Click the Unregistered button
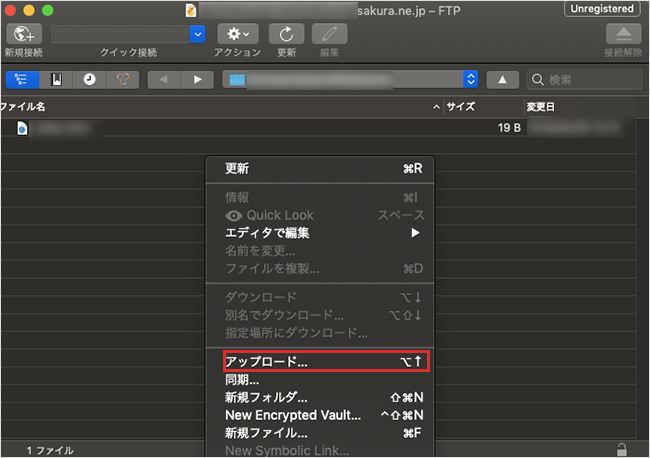Image resolution: width=650 pixels, height=458 pixels. tap(604, 9)
